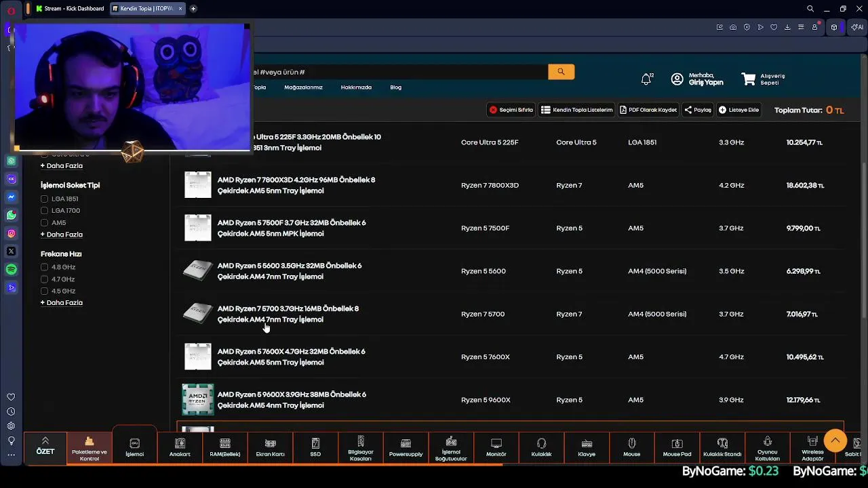Check the LGA 1700 socket filter

[x=44, y=211]
